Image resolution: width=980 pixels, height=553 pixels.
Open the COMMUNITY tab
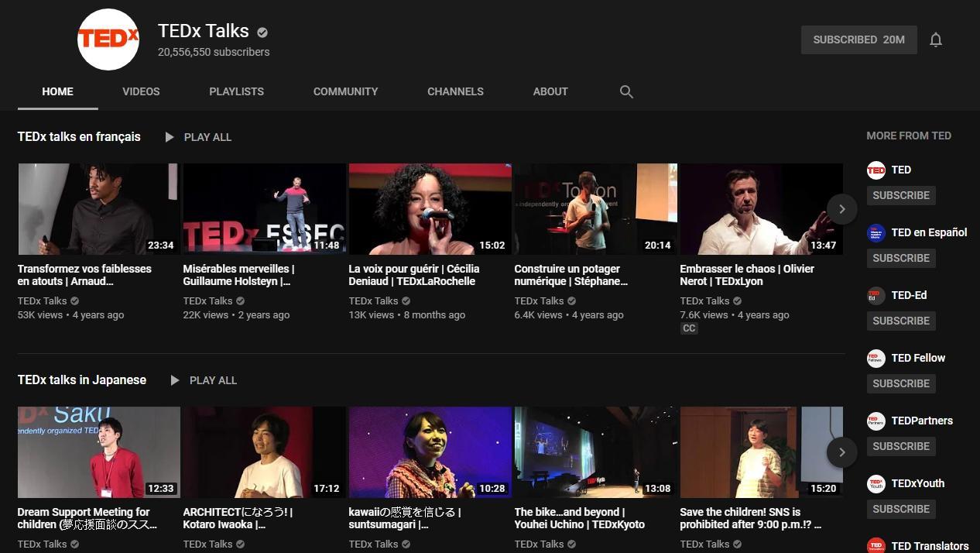coord(345,91)
